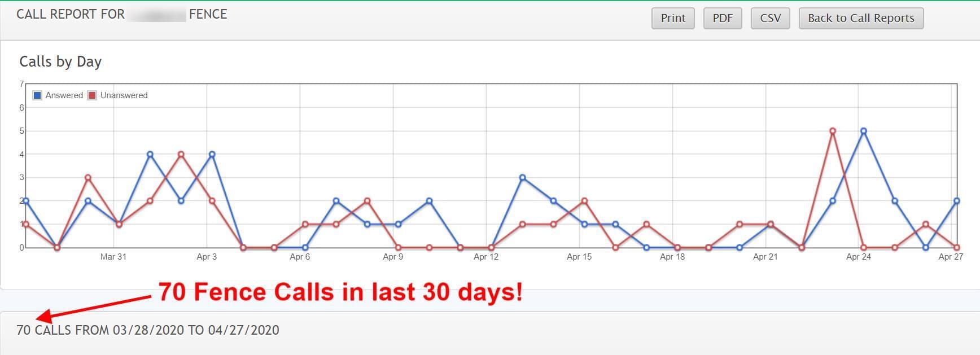Click the Calls by Day chart title
This screenshot has width=980, height=355.
(60, 62)
